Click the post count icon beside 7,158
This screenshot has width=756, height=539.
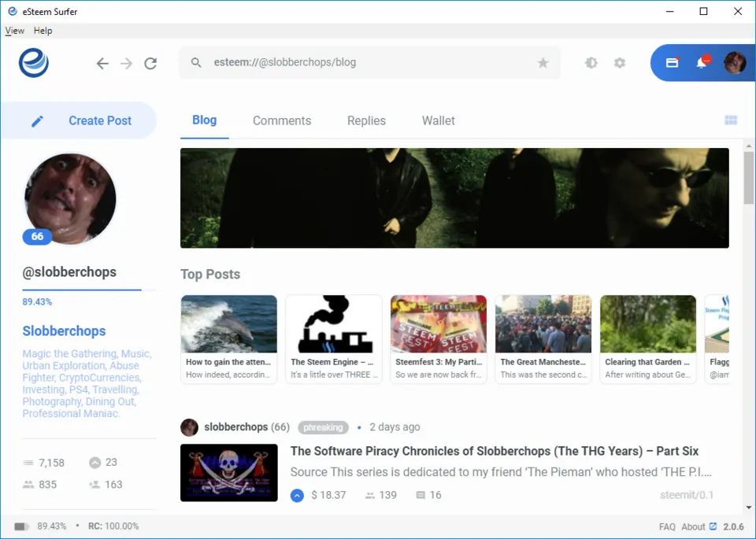point(28,463)
